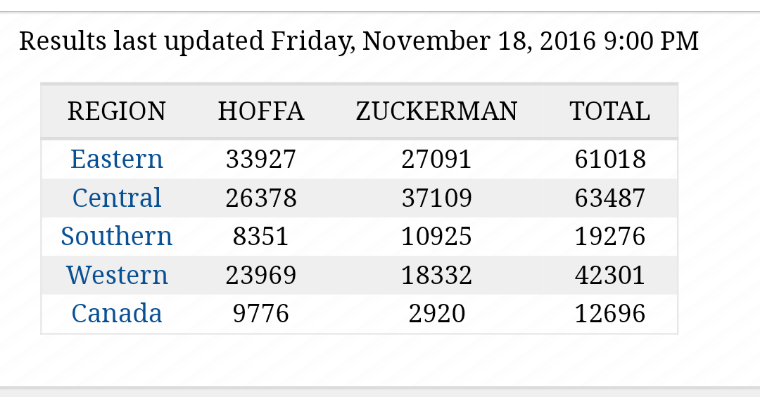Click the Central total 63487

tap(610, 198)
